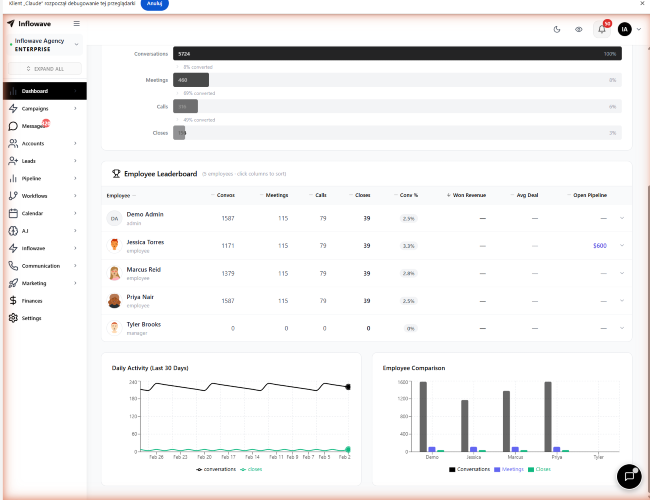Screen dimensions: 650x500
Task: Expand Jessica Torres row chevron
Action: 622,245
